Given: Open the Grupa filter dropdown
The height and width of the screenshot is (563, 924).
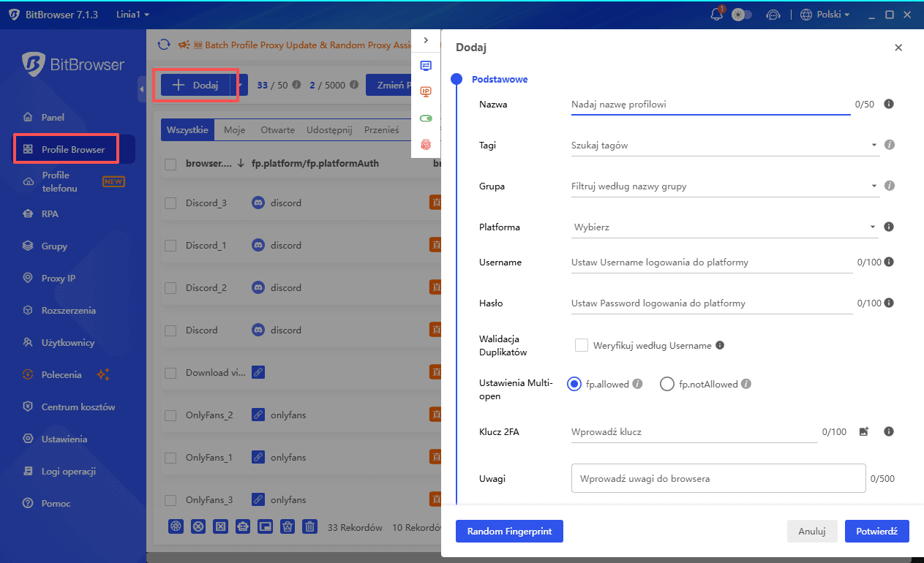Looking at the screenshot, I should point(724,186).
